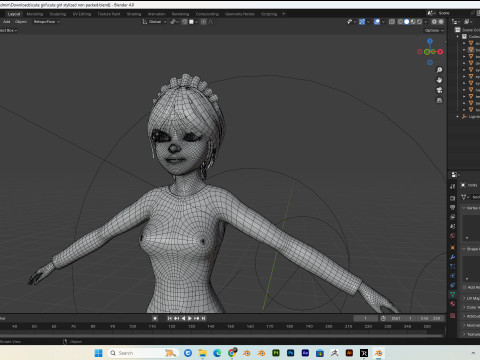Viewport: 480px width, 360px height.
Task: Select wireframe viewport shading
Action: 400,22
